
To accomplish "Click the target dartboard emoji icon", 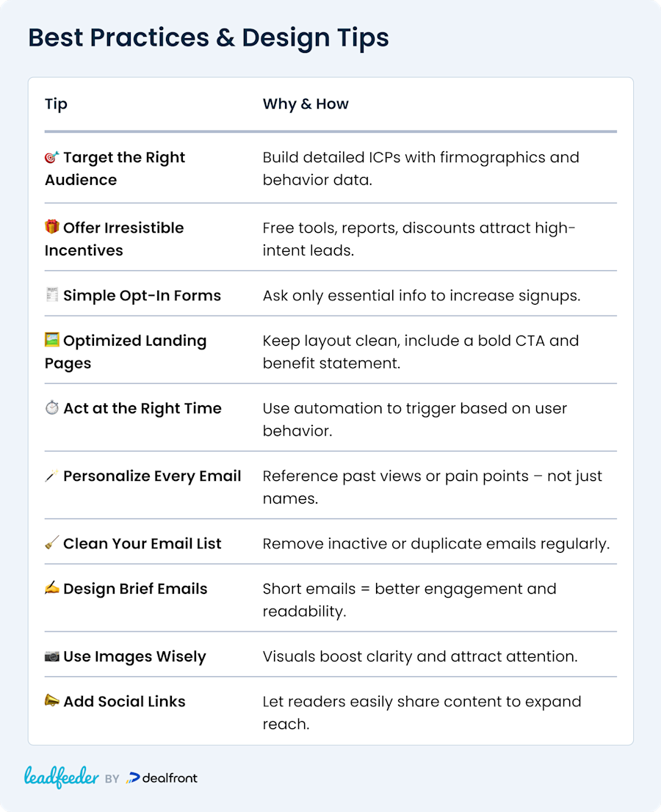I will pos(52,157).
